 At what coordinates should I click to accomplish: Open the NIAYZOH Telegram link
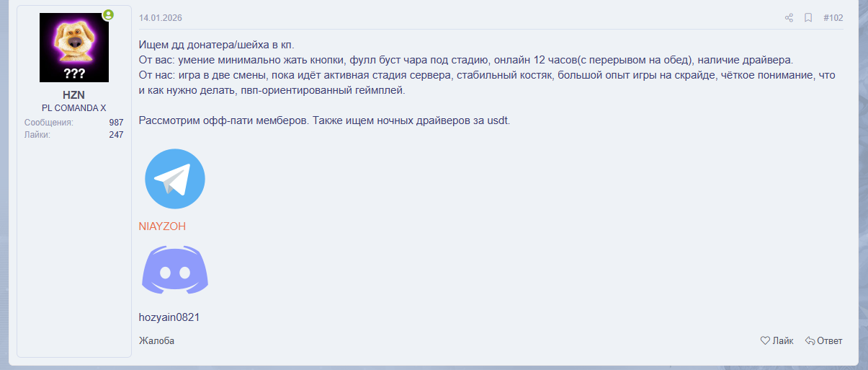coord(162,226)
